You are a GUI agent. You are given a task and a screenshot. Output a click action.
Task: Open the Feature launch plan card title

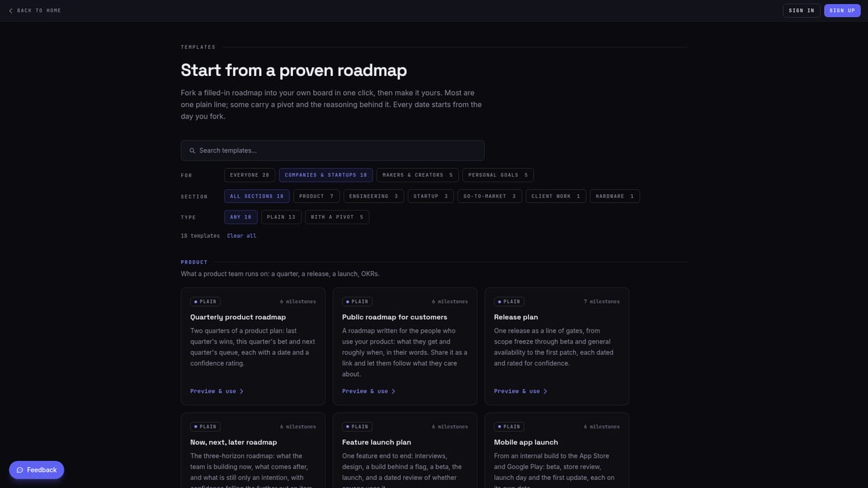coord(376,443)
